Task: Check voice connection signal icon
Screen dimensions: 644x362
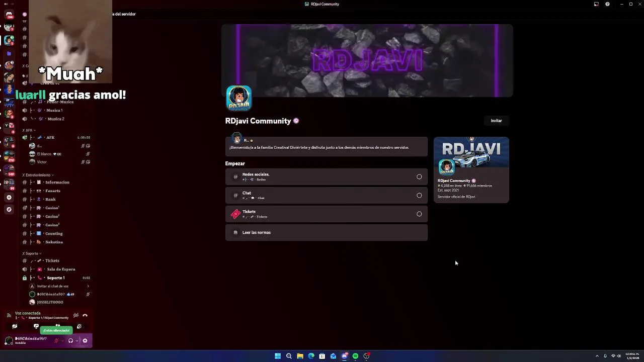Action: 9,315
